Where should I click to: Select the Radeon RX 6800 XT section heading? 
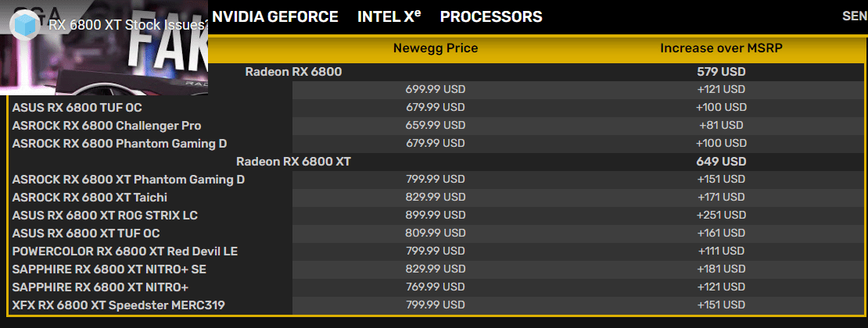pos(293,162)
